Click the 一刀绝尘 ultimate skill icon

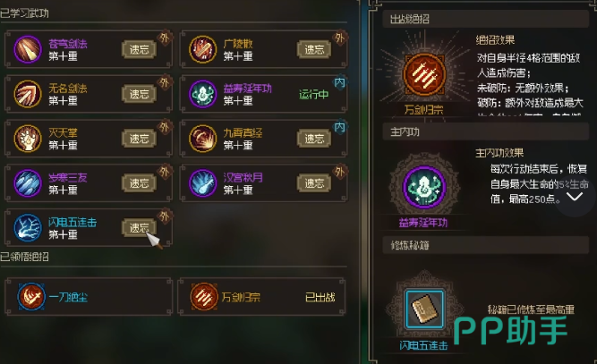tap(31, 296)
